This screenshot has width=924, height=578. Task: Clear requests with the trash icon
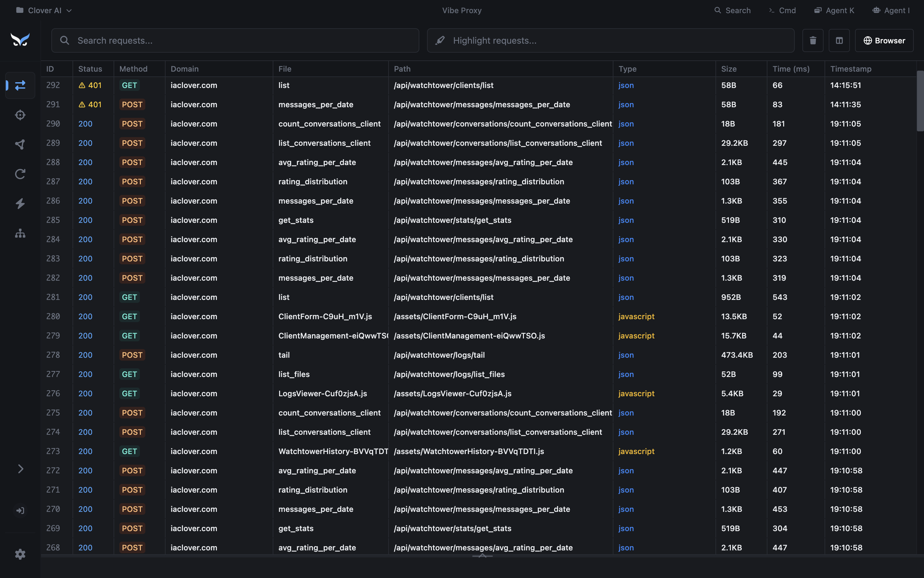tap(813, 40)
